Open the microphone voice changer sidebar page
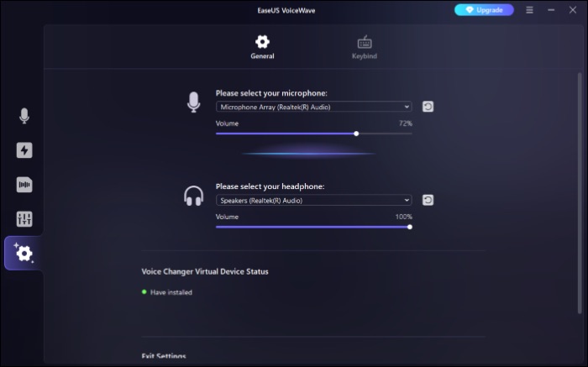This screenshot has width=588, height=367. click(x=24, y=116)
